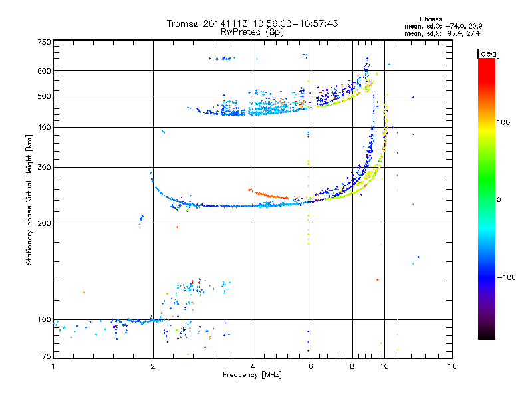The image size is (532, 399).
Task: Click the x-axis tick label '16'
Action: click(x=452, y=366)
